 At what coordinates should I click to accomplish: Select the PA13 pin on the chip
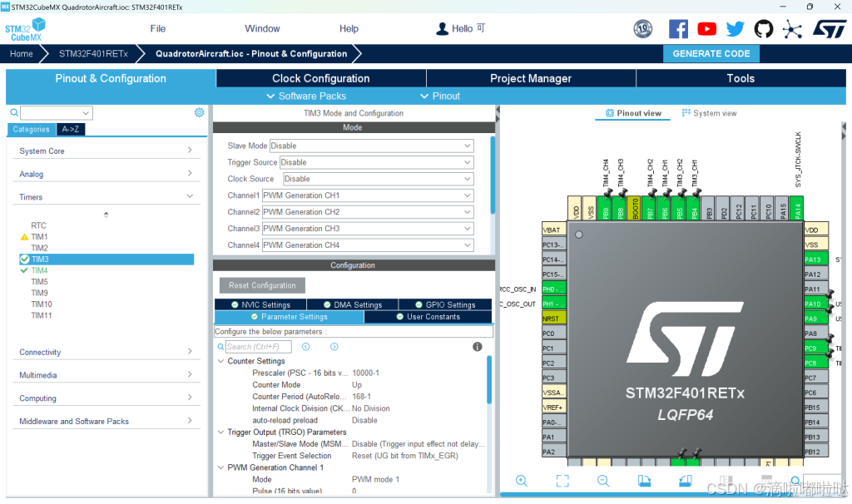point(816,259)
